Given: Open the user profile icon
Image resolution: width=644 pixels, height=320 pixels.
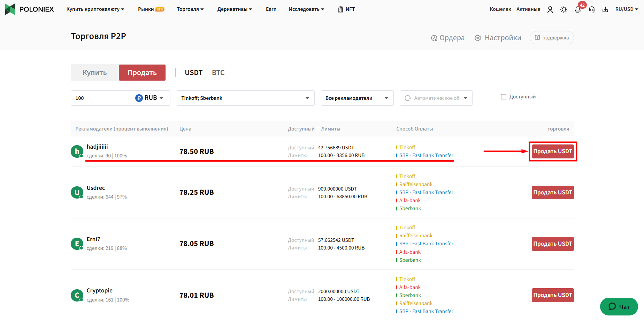Looking at the screenshot, I should point(550,9).
